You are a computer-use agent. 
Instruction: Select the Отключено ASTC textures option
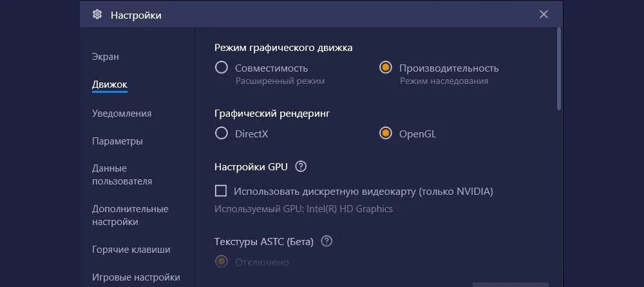click(x=222, y=261)
